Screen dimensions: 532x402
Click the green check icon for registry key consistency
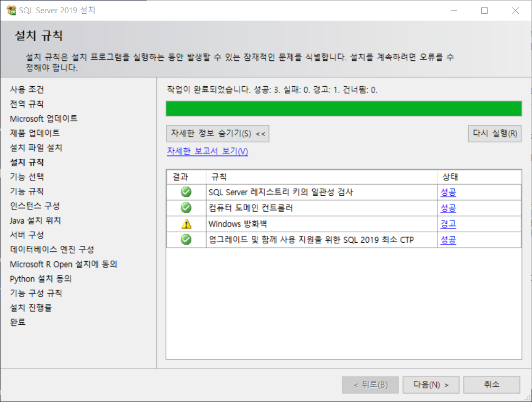click(x=186, y=192)
